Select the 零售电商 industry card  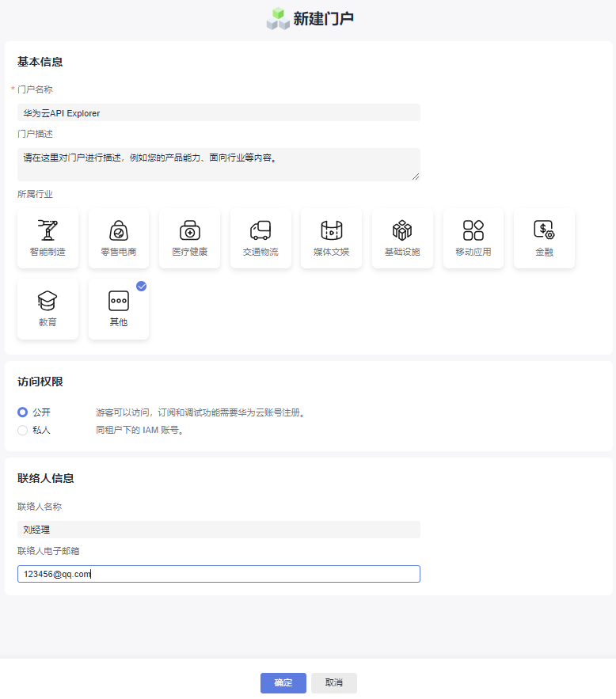pyautogui.click(x=119, y=238)
